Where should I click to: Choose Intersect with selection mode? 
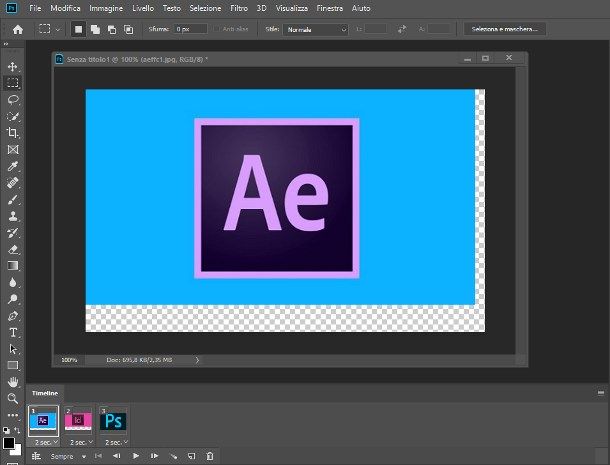[128, 29]
